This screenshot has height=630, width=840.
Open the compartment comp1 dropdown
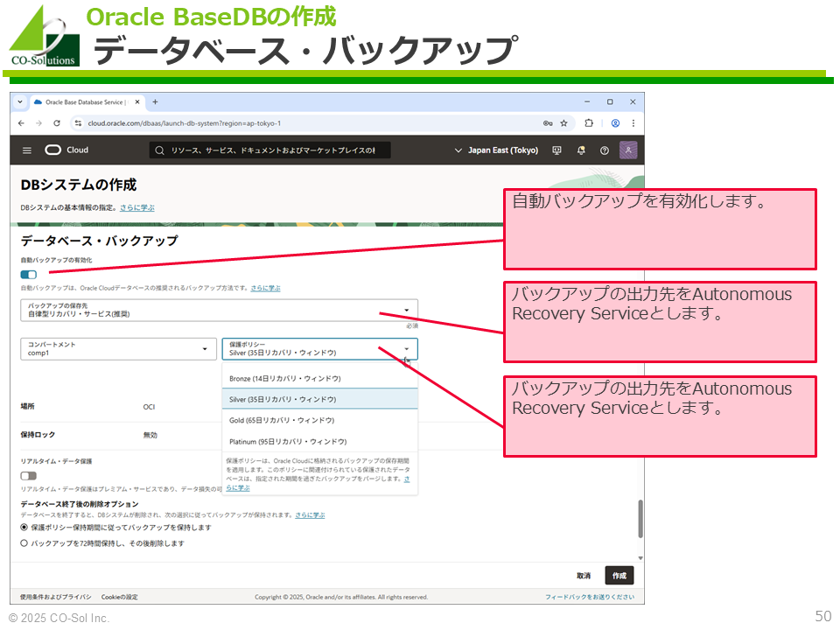click(x=118, y=349)
